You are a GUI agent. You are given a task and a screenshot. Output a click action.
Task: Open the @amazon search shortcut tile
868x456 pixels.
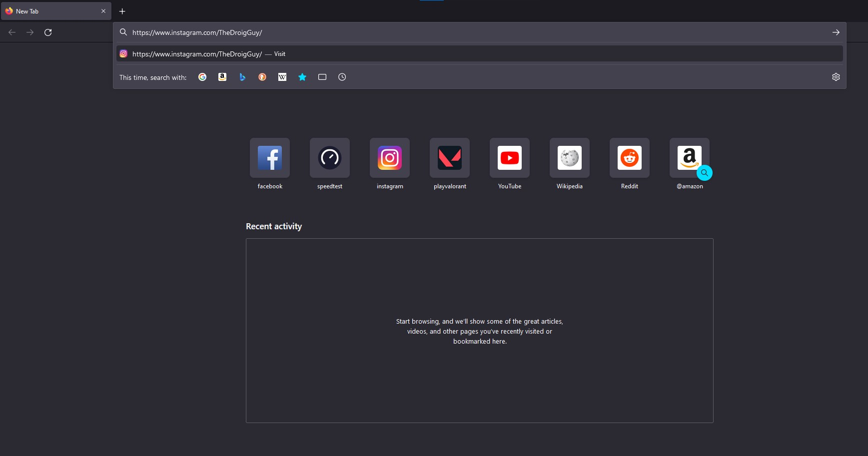click(x=690, y=158)
